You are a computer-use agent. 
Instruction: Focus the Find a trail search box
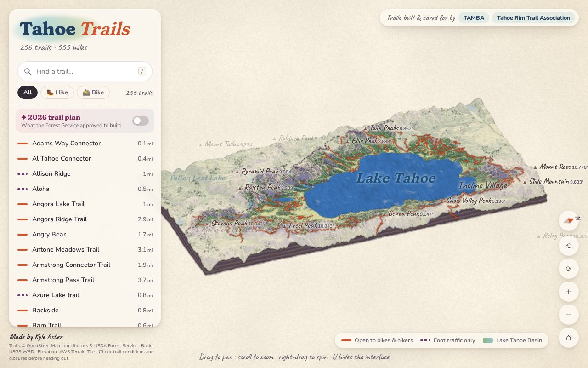(x=85, y=71)
